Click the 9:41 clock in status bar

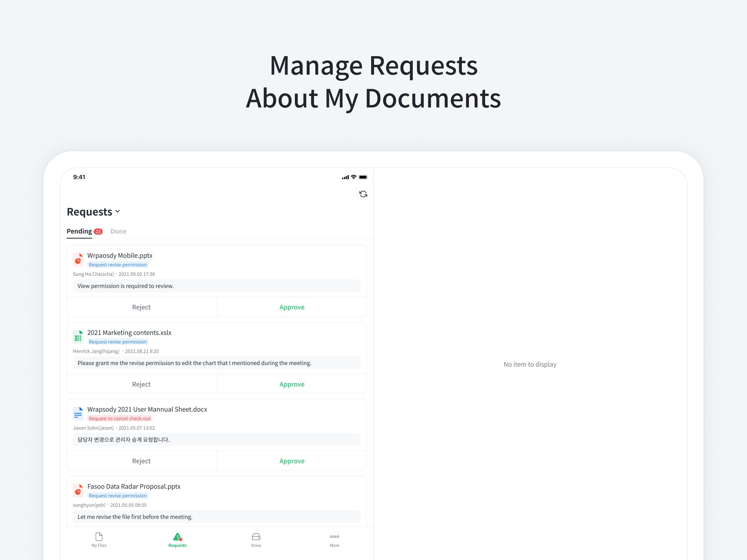coord(79,177)
